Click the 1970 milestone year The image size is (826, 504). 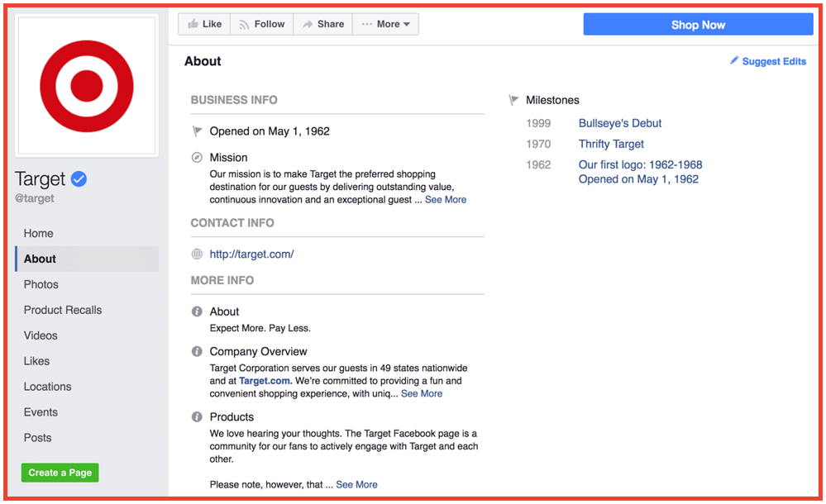click(538, 144)
